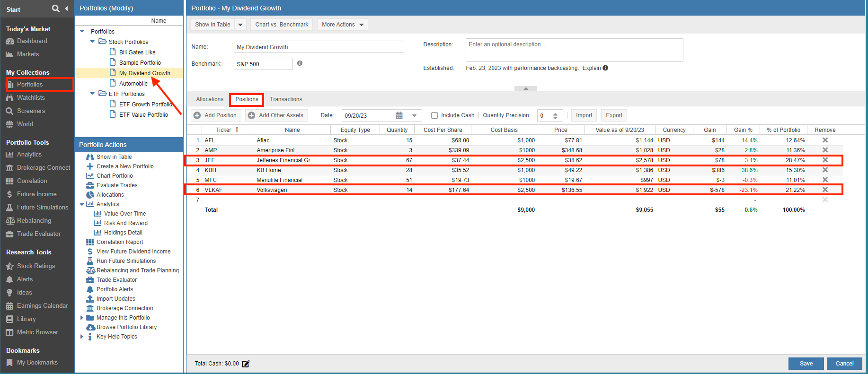Click the My Bookmarks bookmark icon
This screenshot has height=374, width=868.
coord(9,363)
